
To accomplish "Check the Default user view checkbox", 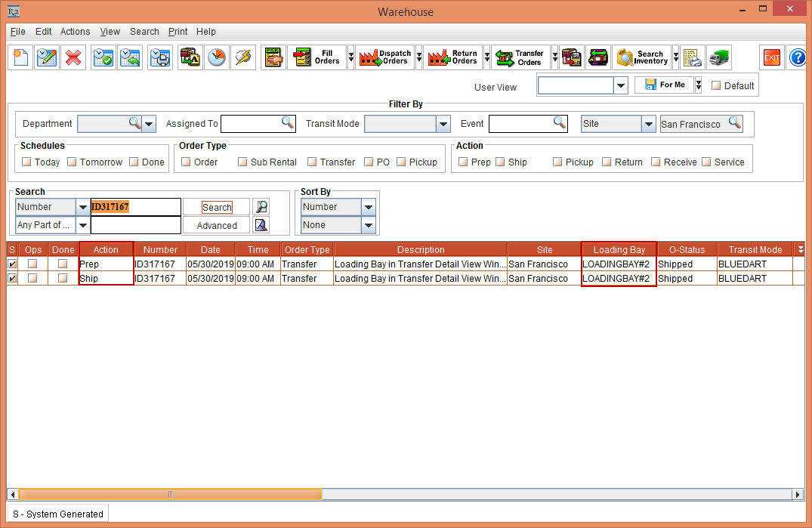I will (716, 86).
